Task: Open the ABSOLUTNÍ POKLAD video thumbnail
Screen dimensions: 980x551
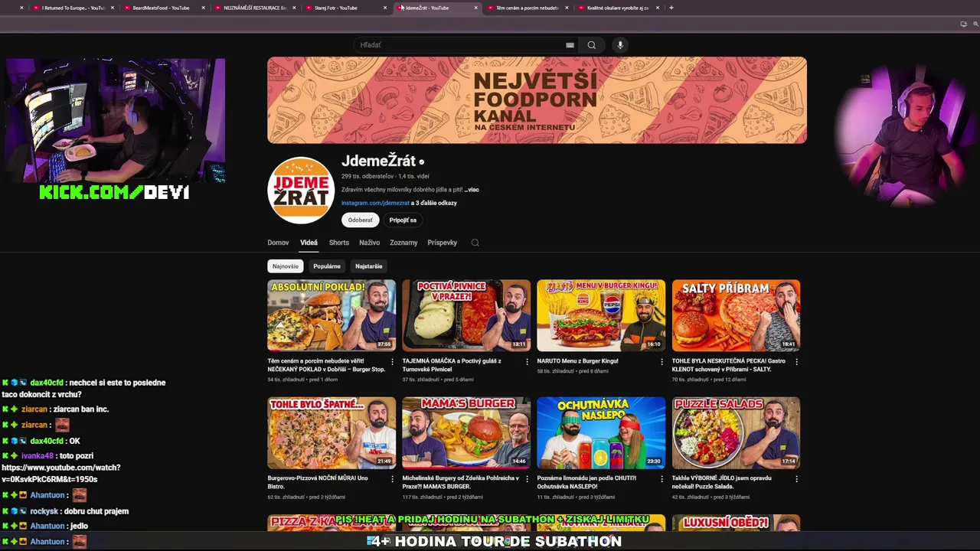Action: (332, 315)
